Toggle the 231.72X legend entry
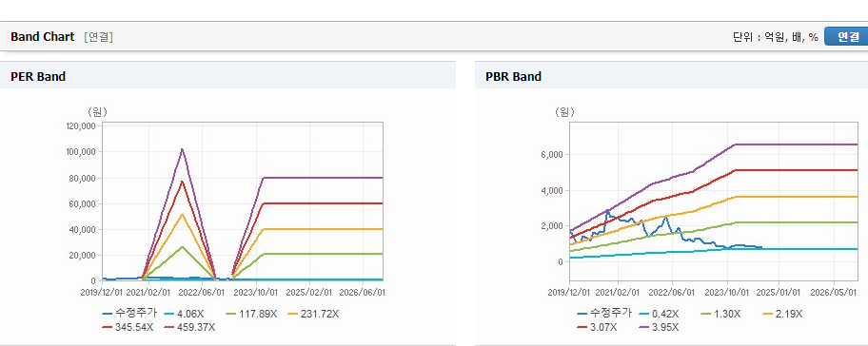868x346 pixels. tap(314, 314)
